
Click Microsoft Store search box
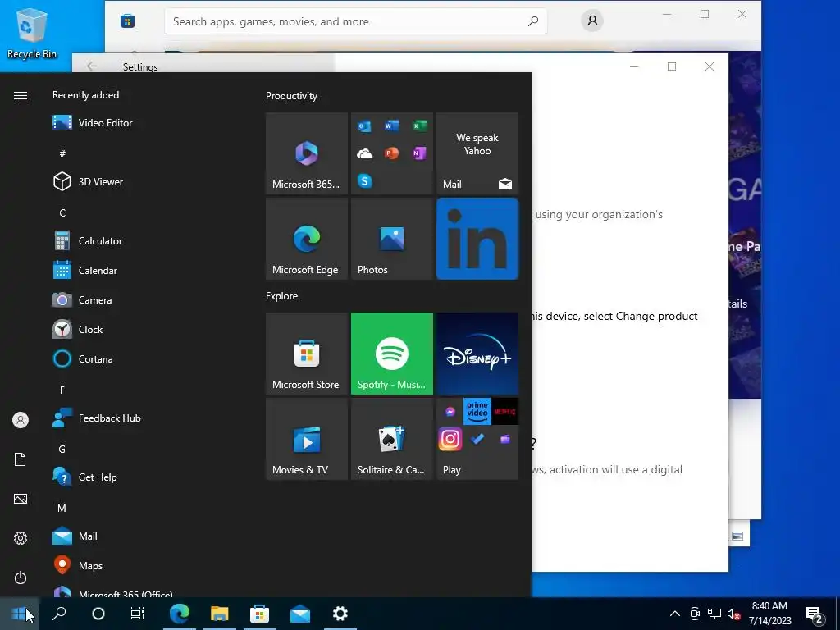pyautogui.click(x=356, y=21)
